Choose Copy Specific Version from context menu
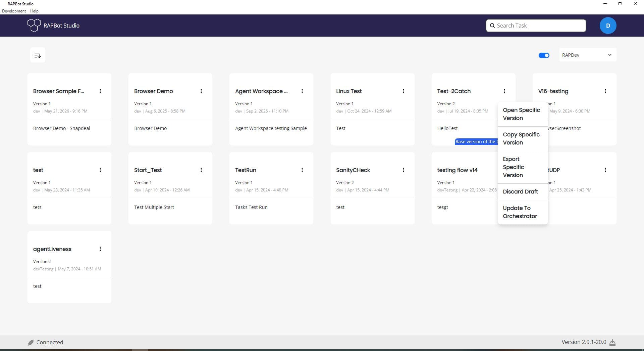 (523, 139)
